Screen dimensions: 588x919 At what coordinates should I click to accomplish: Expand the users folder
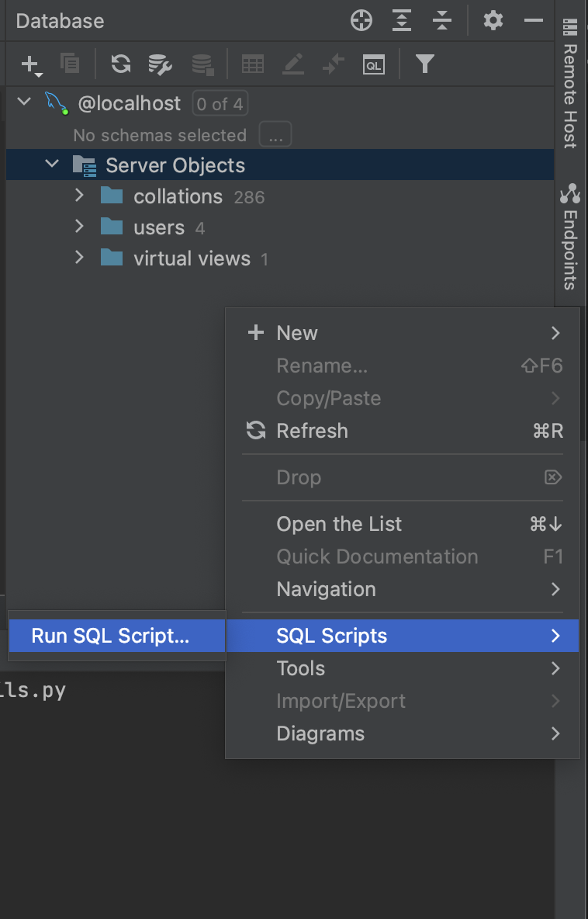(78, 227)
